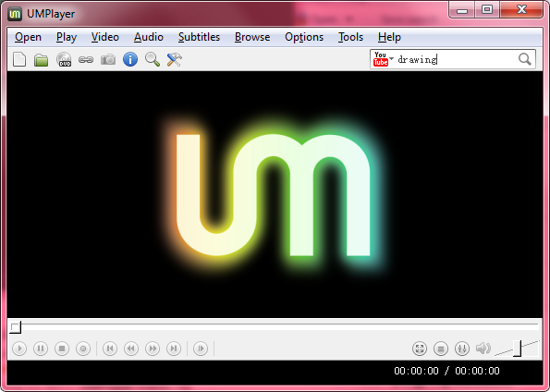Click the Record button
550x392 pixels.
point(83,349)
